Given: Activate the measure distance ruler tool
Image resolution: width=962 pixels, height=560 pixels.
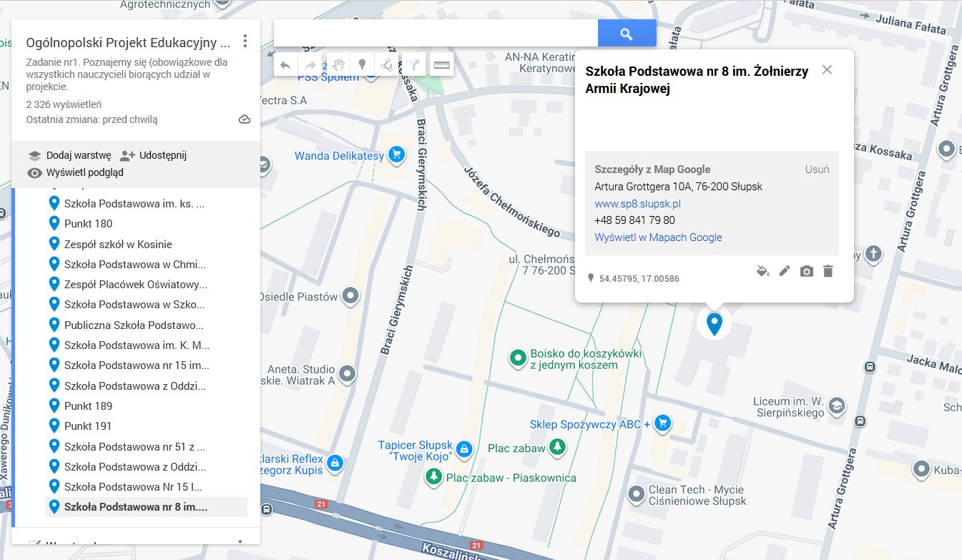Looking at the screenshot, I should click(x=442, y=65).
